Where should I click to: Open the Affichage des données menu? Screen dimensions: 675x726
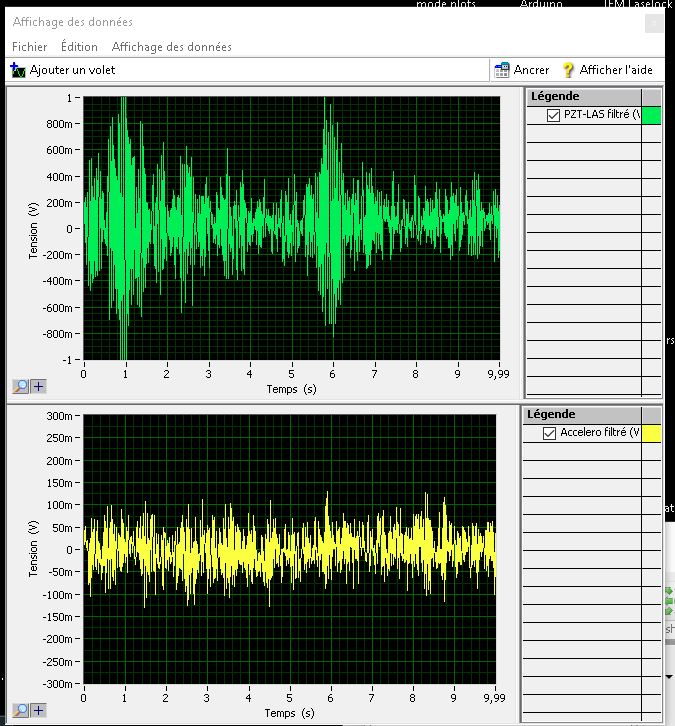pyautogui.click(x=171, y=47)
